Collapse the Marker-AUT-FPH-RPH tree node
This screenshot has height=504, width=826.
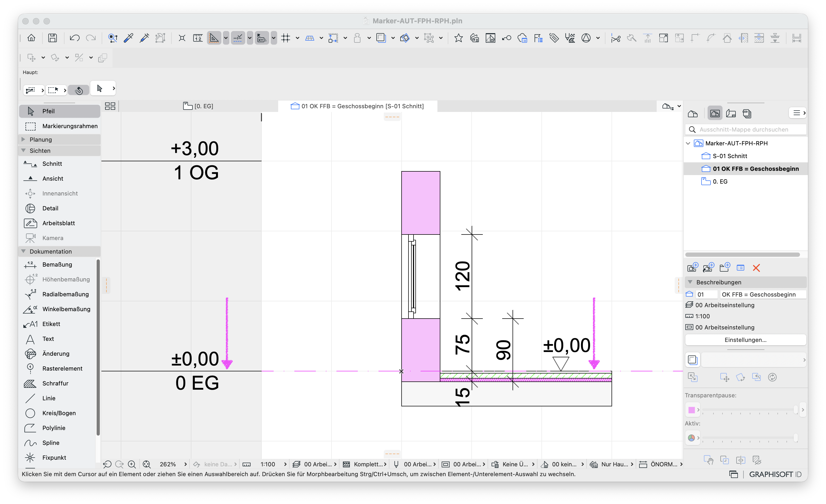(688, 143)
